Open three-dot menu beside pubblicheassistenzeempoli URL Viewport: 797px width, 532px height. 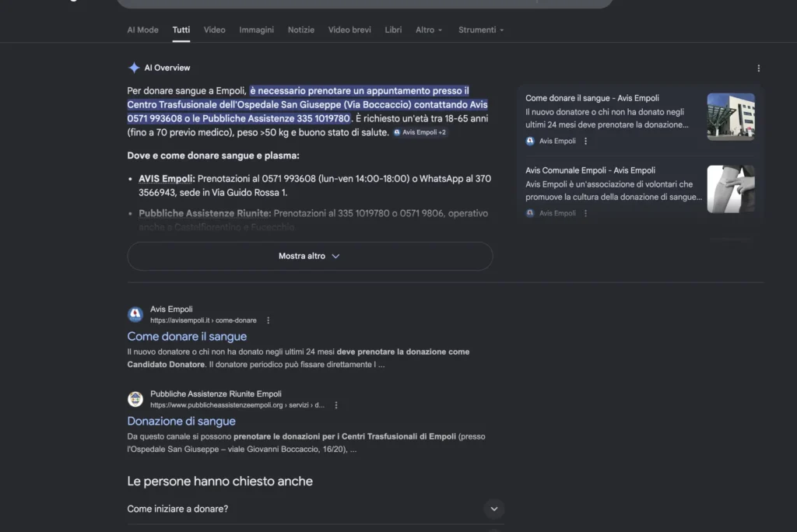click(336, 405)
